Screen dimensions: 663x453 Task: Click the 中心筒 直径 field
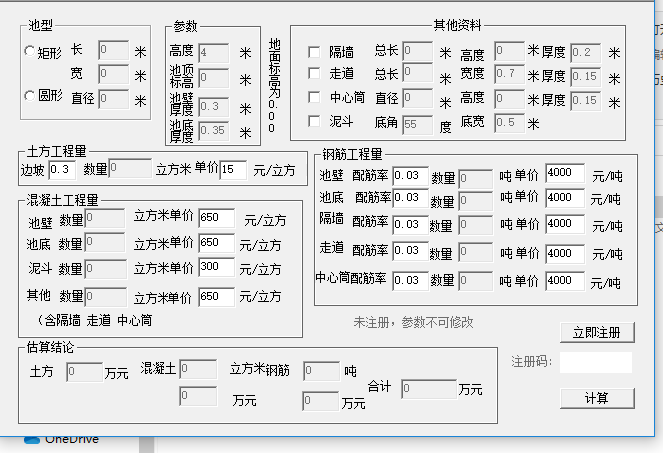(x=418, y=99)
